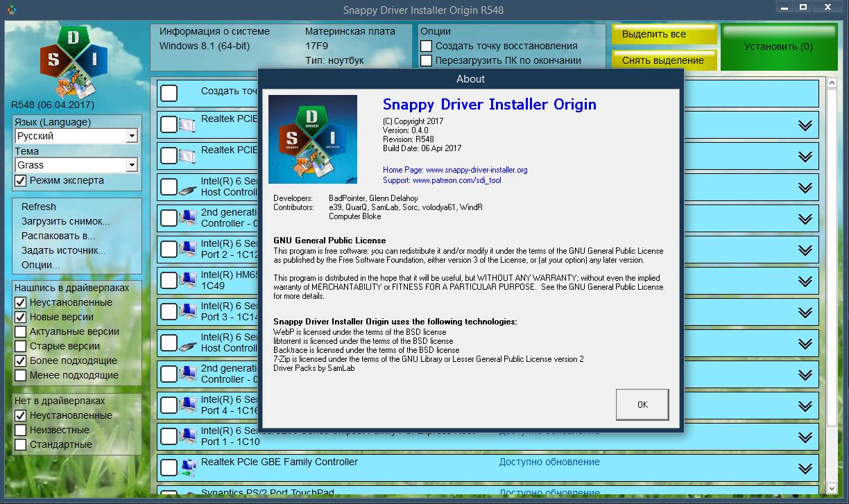Check 'Стандартные' filter

point(21,444)
